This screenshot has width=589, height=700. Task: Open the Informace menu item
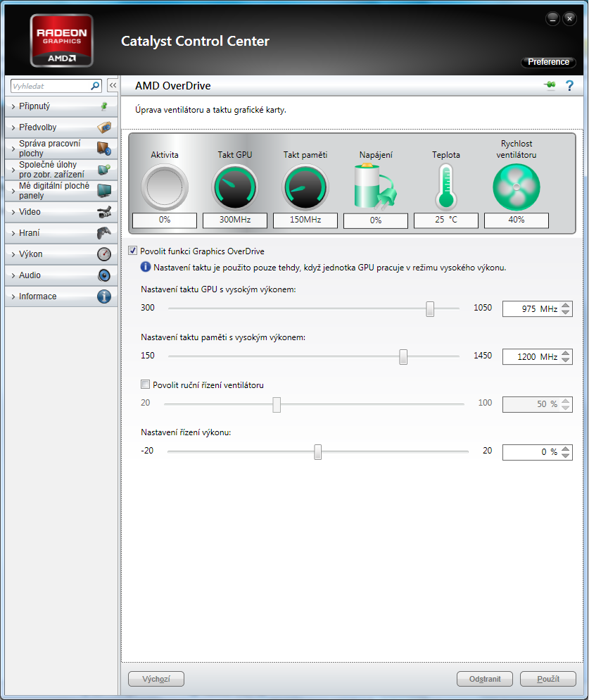pyautogui.click(x=61, y=296)
